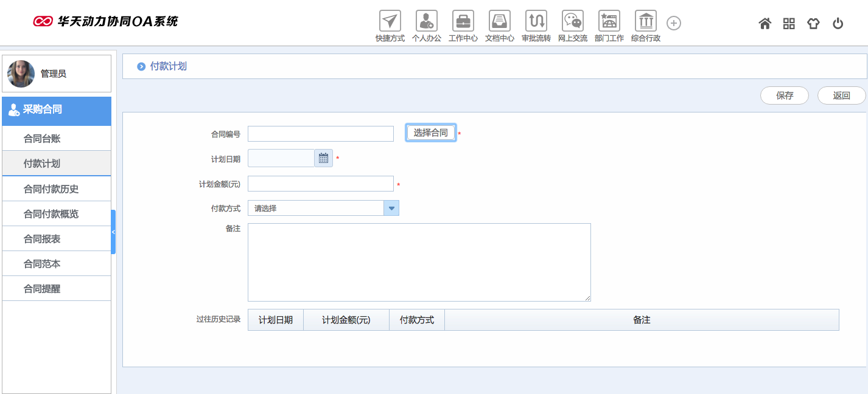Open 工作中心 briefcase icon
The height and width of the screenshot is (394, 868).
pyautogui.click(x=463, y=21)
